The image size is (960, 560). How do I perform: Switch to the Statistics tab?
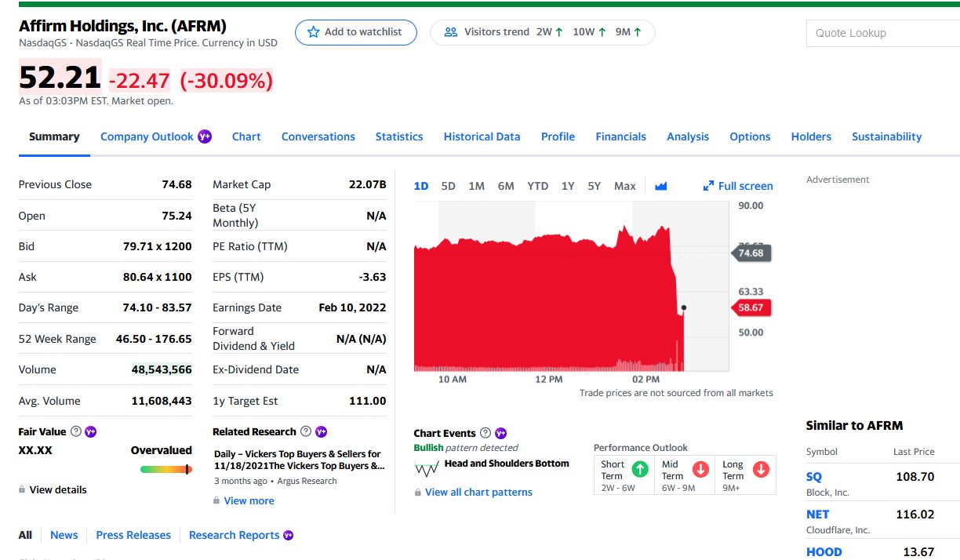click(399, 136)
